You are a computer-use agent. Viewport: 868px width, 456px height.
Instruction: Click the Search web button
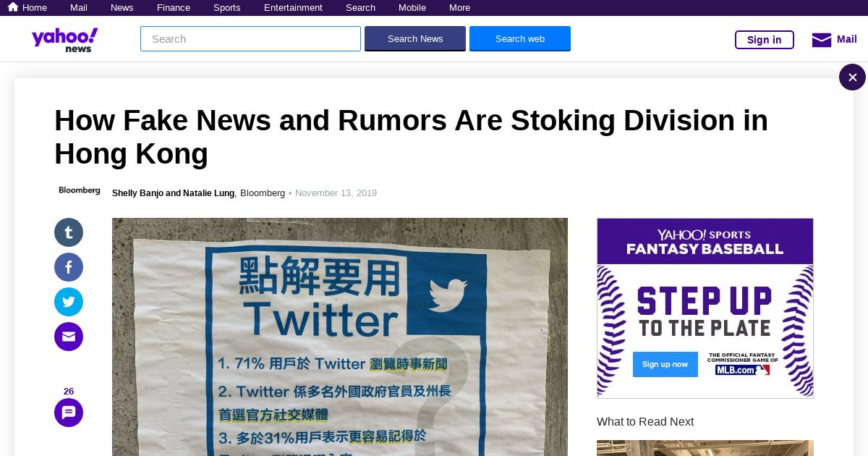[x=520, y=39]
